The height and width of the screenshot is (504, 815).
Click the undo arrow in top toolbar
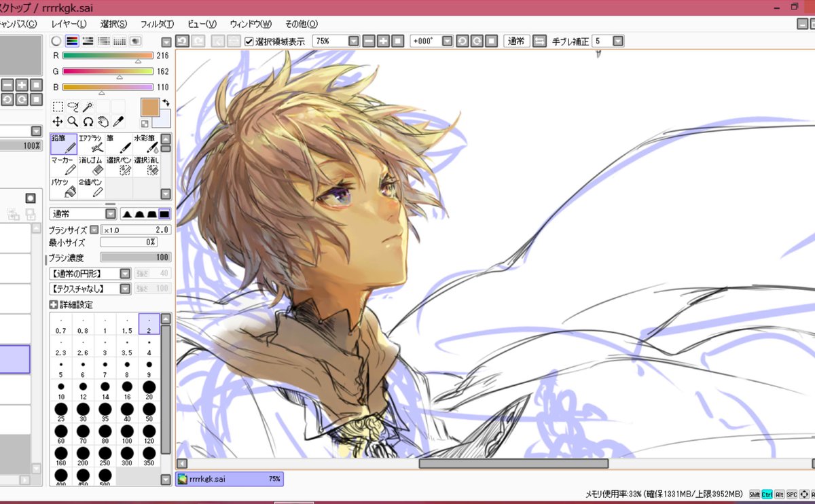click(182, 41)
